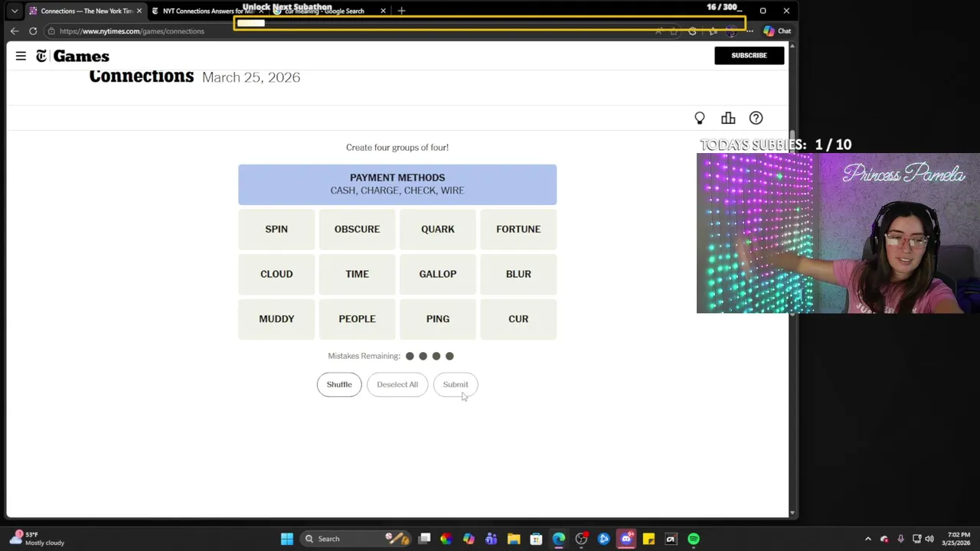Open File Explorer from the taskbar
The width and height of the screenshot is (980, 551).
pyautogui.click(x=514, y=539)
